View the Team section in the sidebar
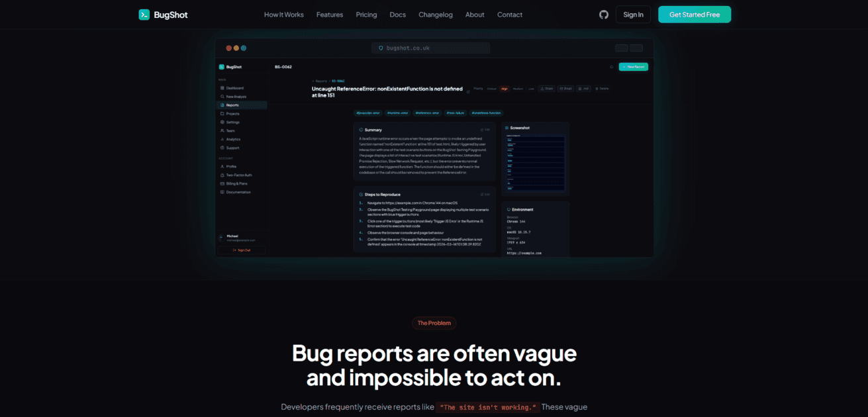Image resolution: width=868 pixels, height=417 pixels. click(x=231, y=130)
